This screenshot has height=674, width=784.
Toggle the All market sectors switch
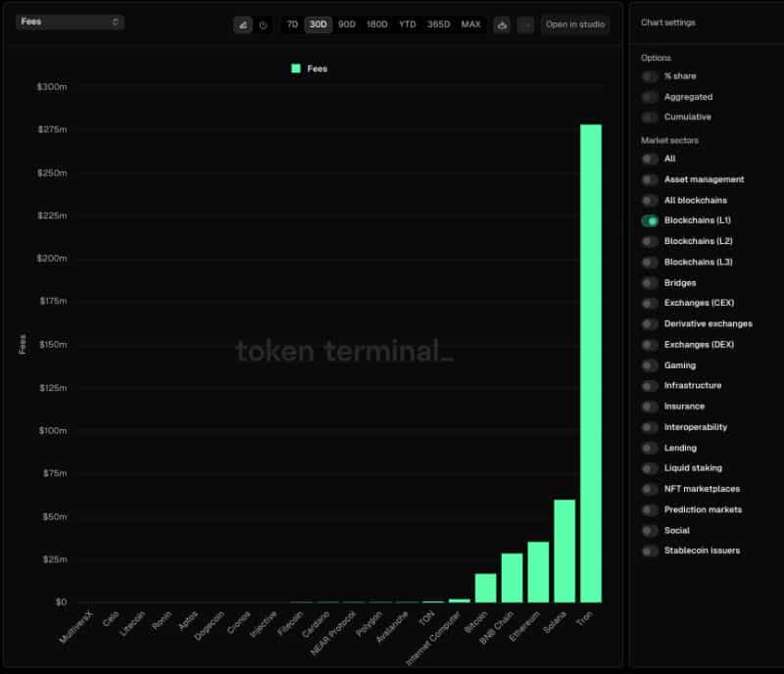click(x=650, y=159)
